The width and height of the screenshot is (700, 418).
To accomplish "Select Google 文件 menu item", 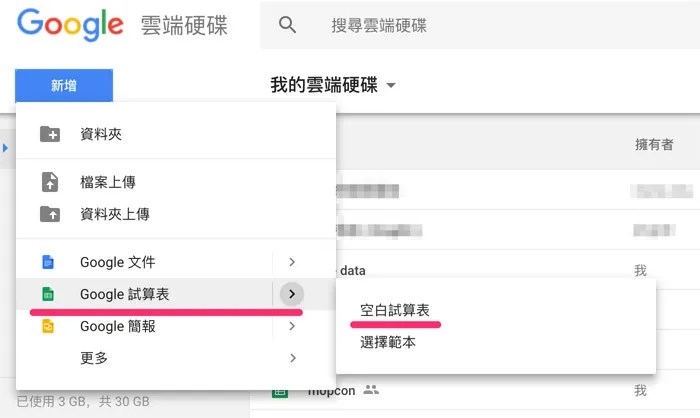I will click(x=144, y=262).
